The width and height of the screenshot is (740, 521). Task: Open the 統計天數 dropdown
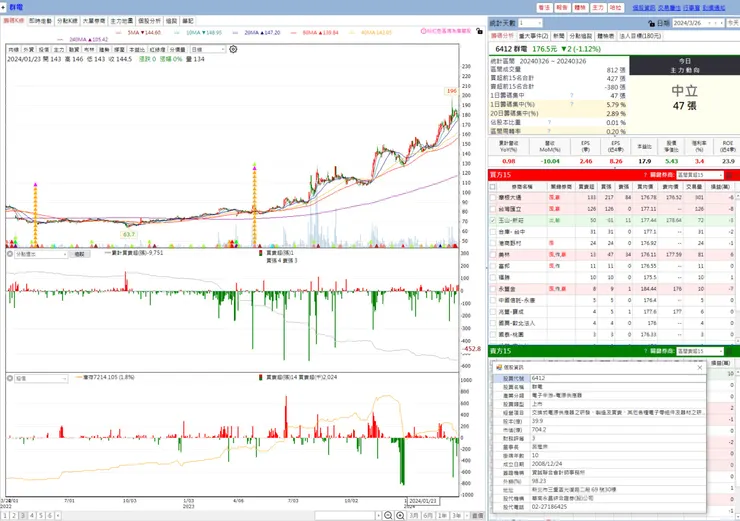pyautogui.click(x=539, y=23)
